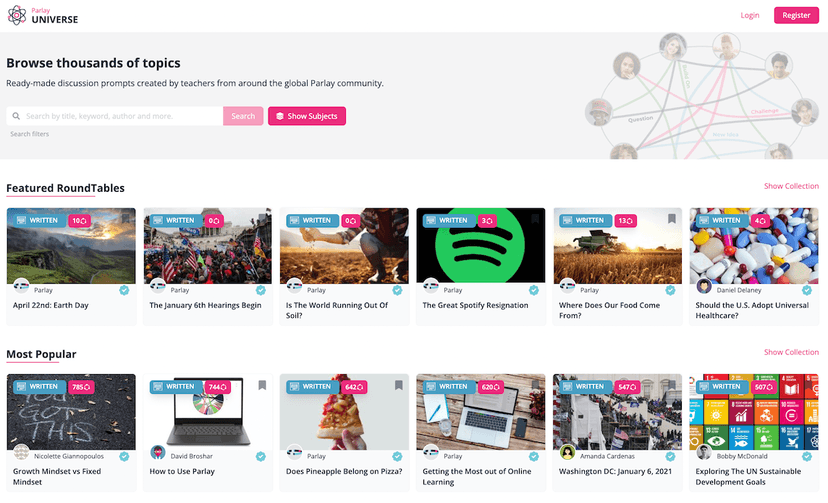Open Should the U.S. Adopt Universal Healthcare title
The image size is (828, 503).
click(x=752, y=310)
